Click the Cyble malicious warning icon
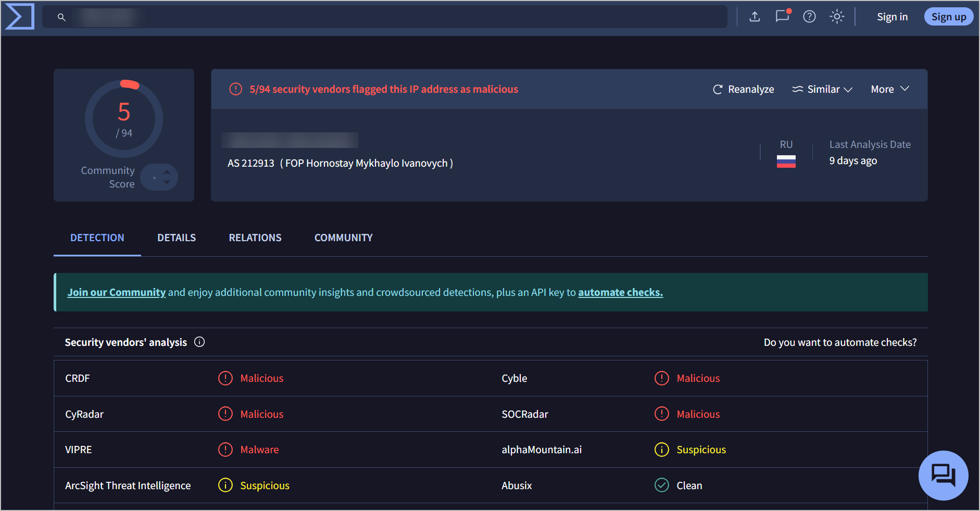980x511 pixels. click(661, 378)
